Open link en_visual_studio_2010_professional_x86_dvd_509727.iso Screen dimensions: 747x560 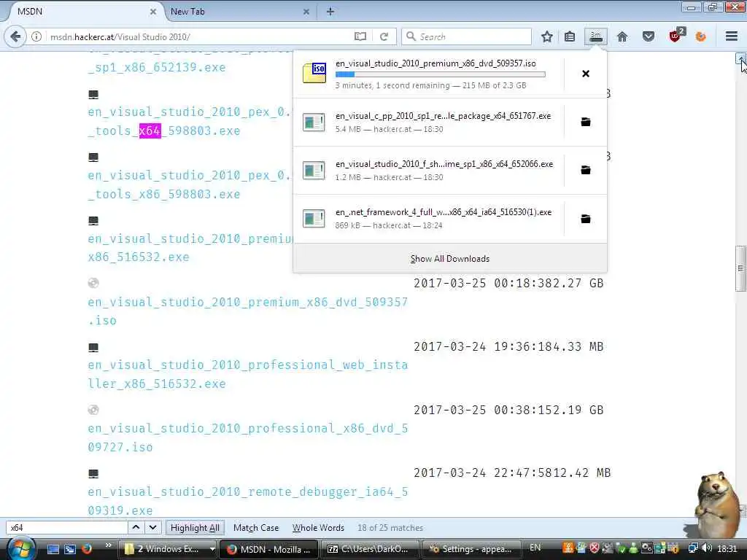pyautogui.click(x=248, y=437)
